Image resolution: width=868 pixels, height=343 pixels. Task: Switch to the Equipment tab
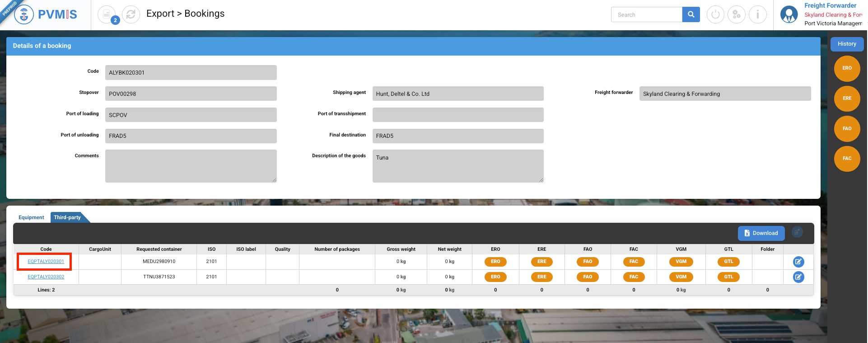[x=31, y=217]
